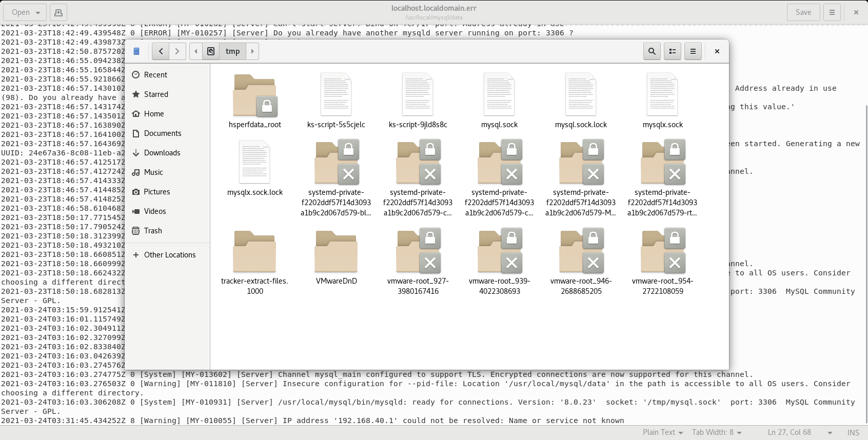Click the Save button
The image size is (868, 440).
point(803,12)
